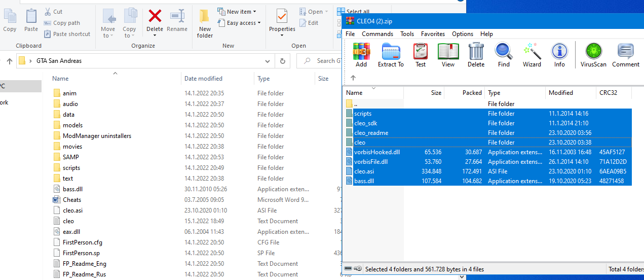Screen dimensions: 644x280
Task: Open WinRAR File menu
Action: click(x=350, y=34)
